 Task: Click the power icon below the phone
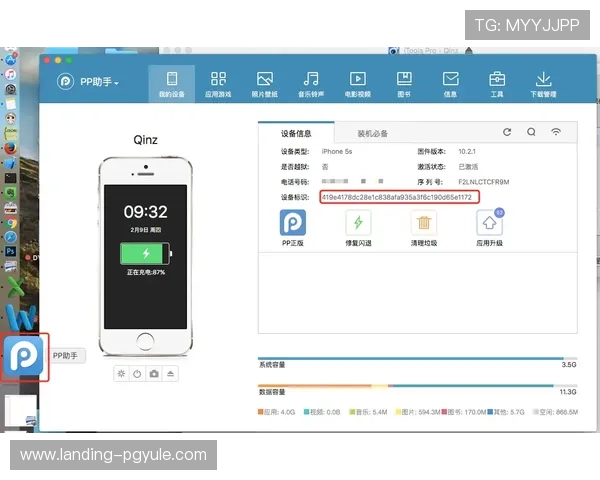[137, 374]
